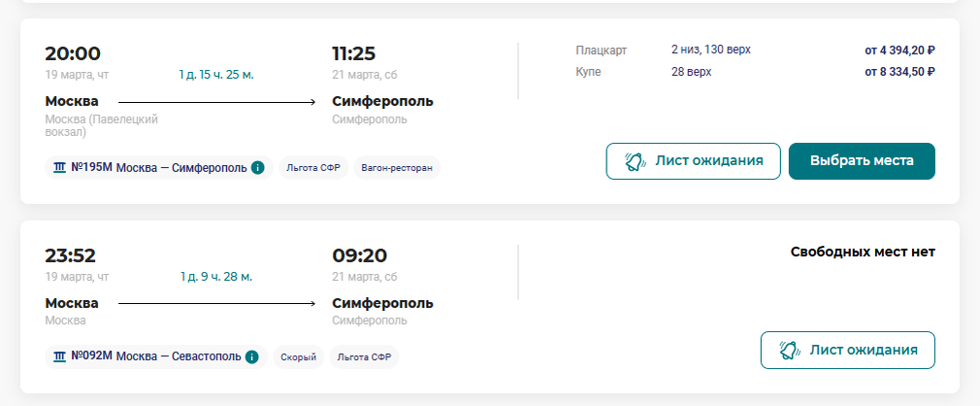Image resolution: width=980 pixels, height=406 pixels.
Task: Click the Вагон-ресторан tag
Action: pos(397,167)
